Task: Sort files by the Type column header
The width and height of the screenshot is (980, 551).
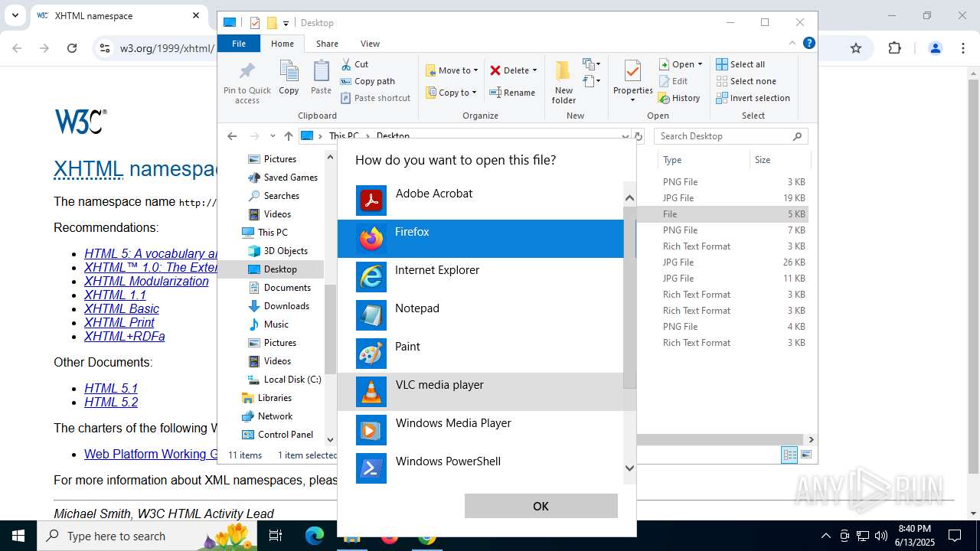Action: tap(703, 160)
